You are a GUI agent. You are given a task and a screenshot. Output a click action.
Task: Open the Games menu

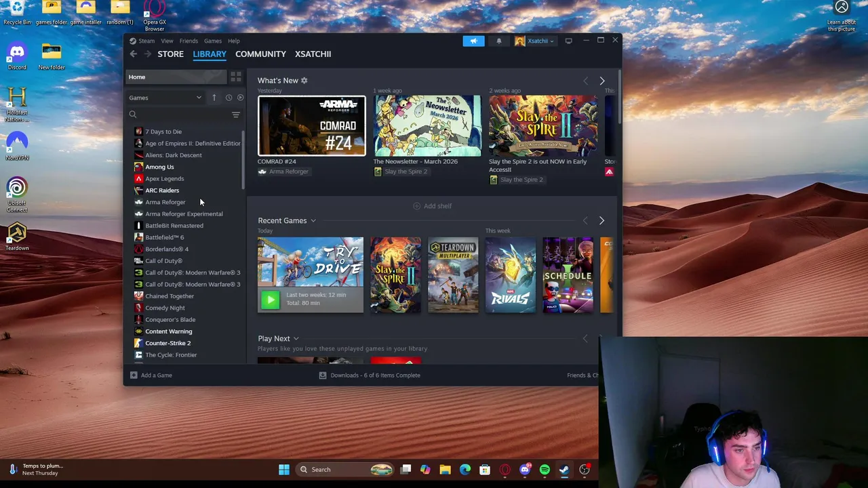pyautogui.click(x=213, y=41)
